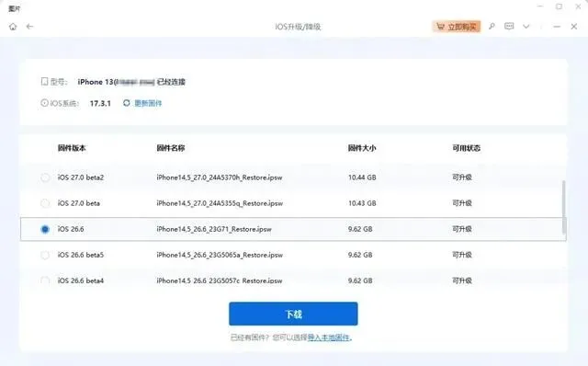Click iPhone14,5_27.0_24A5355q_Restore.ipsw filename
The height and width of the screenshot is (366, 588).
tap(220, 203)
